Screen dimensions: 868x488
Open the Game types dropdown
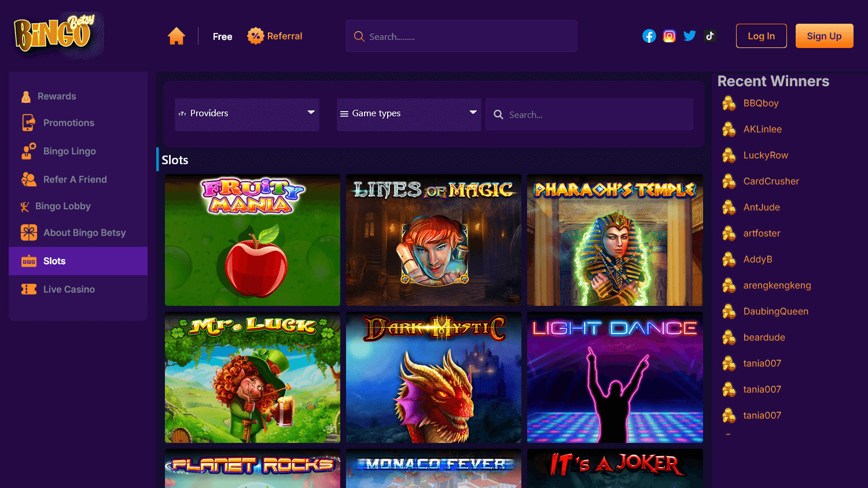(x=409, y=113)
